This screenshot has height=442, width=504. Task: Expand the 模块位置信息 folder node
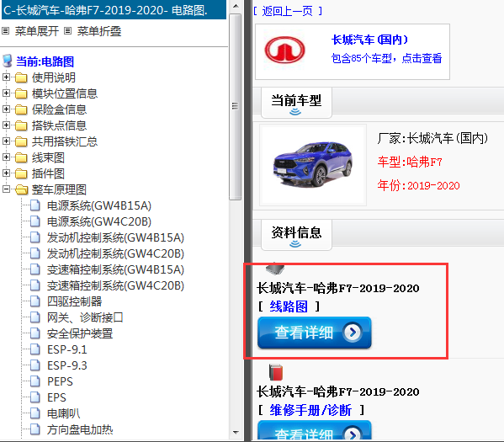click(6, 93)
